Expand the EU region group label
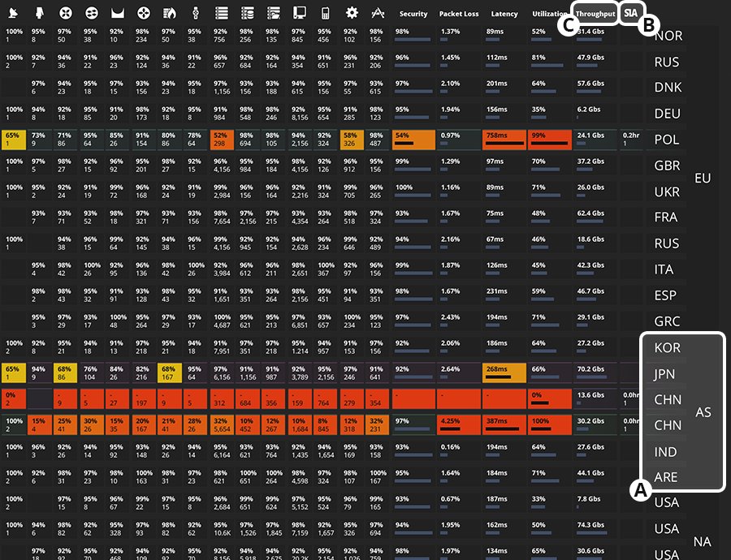 [x=703, y=178]
